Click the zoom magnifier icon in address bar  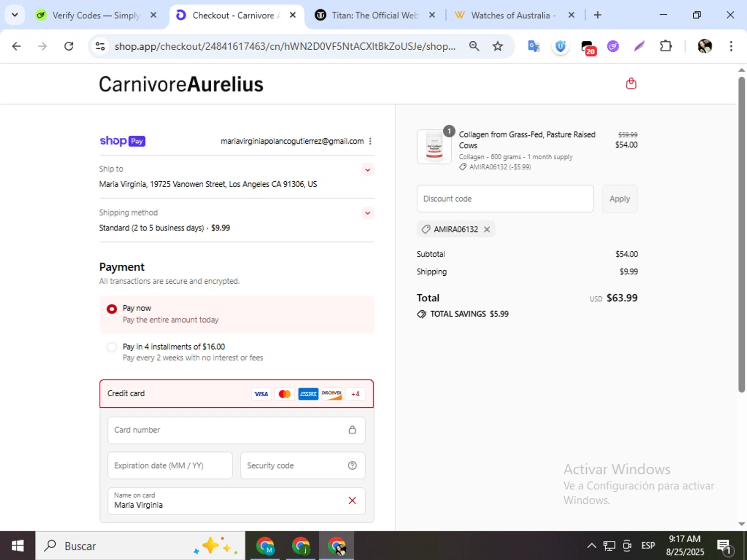pos(474,46)
